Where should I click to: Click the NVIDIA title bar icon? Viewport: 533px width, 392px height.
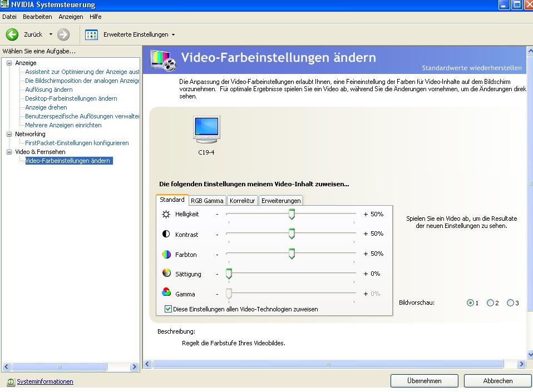(x=5, y=4)
